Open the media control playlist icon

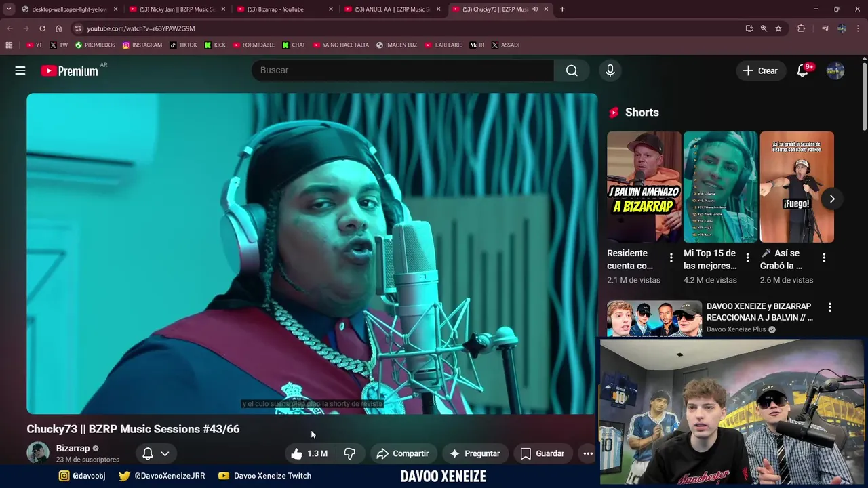825,28
